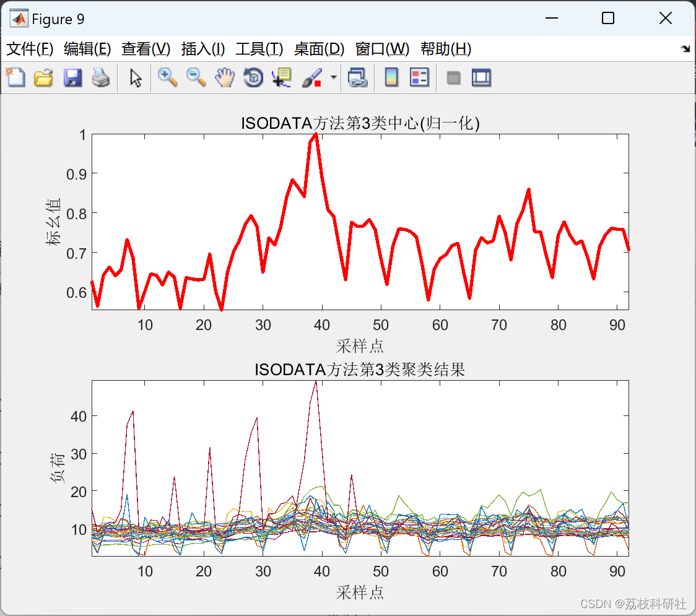The height and width of the screenshot is (616, 696).
Task: Click the Hide Plot Tools icon
Action: (x=453, y=78)
